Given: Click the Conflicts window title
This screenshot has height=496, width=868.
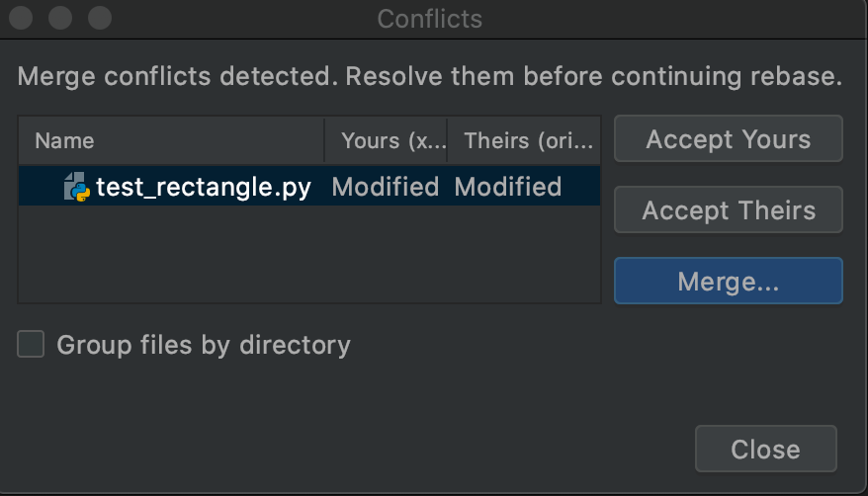Looking at the screenshot, I should coord(430,19).
